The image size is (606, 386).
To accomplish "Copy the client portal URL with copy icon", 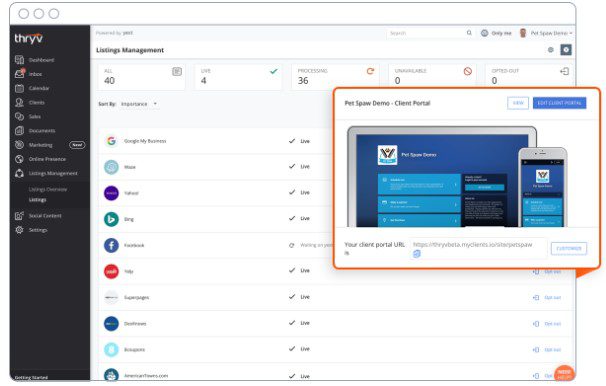I will click(x=417, y=254).
